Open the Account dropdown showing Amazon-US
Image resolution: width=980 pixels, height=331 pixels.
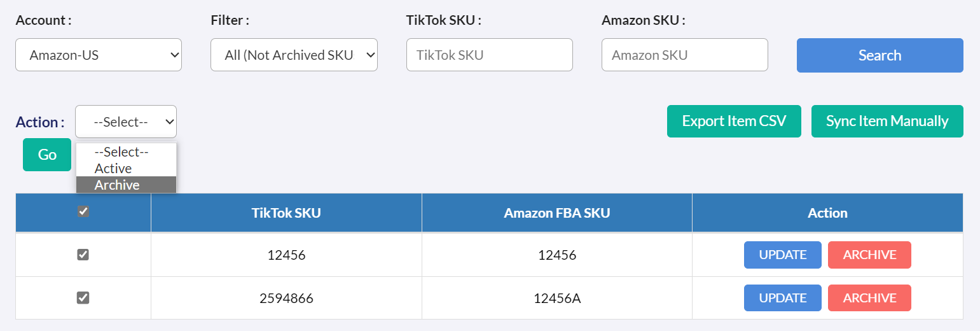tap(99, 55)
